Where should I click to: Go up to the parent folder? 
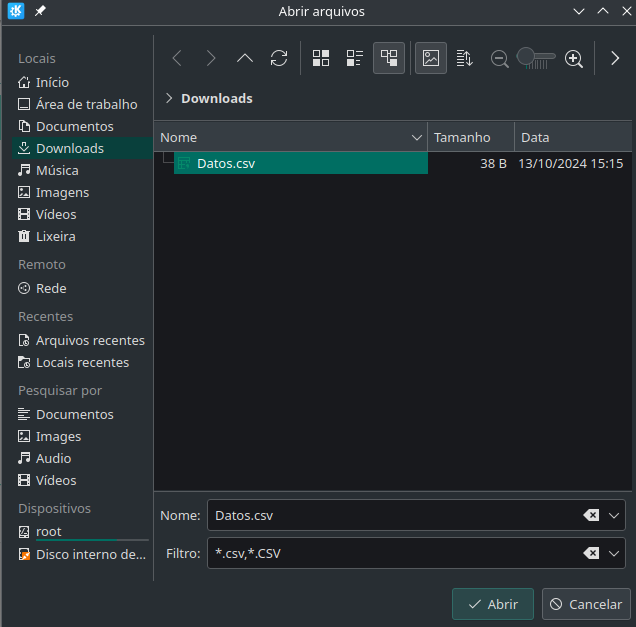tap(245, 58)
